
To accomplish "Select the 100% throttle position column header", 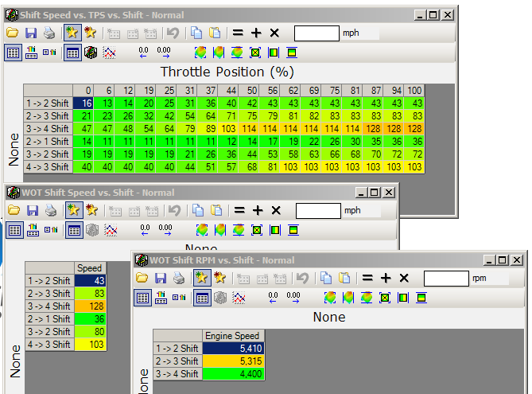I will [414, 90].
